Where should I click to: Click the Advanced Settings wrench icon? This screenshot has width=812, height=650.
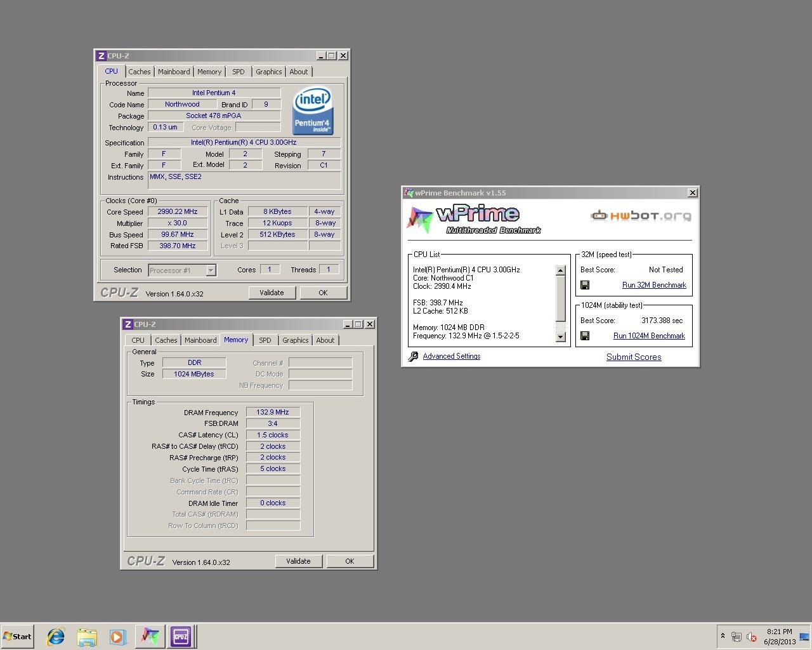pos(413,357)
